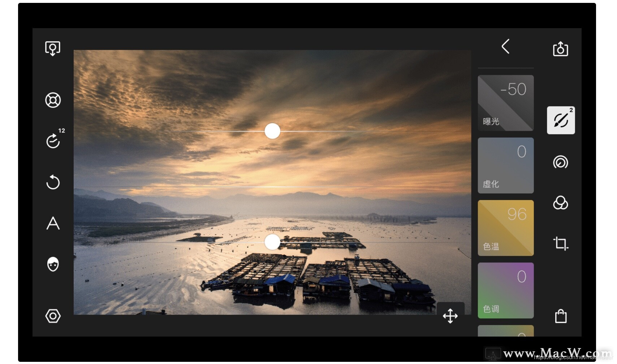
Task: Open the import photo icon
Action: [53, 48]
